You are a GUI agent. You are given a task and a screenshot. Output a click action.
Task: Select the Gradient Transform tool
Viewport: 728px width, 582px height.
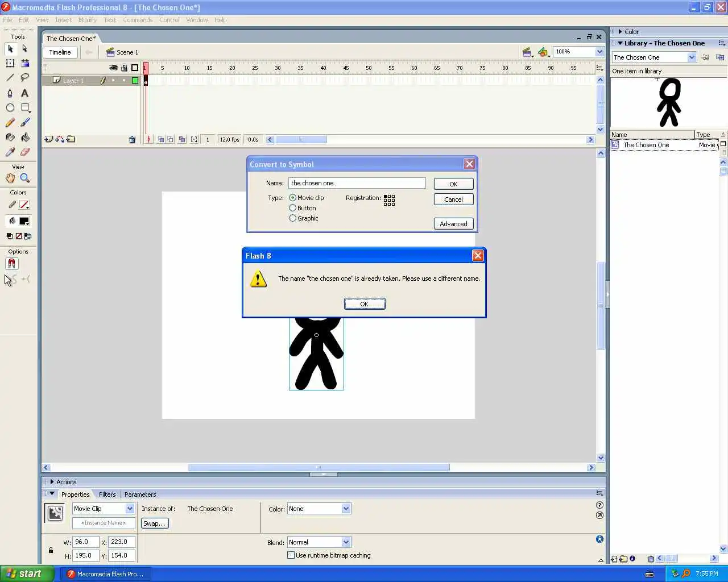tap(24, 64)
